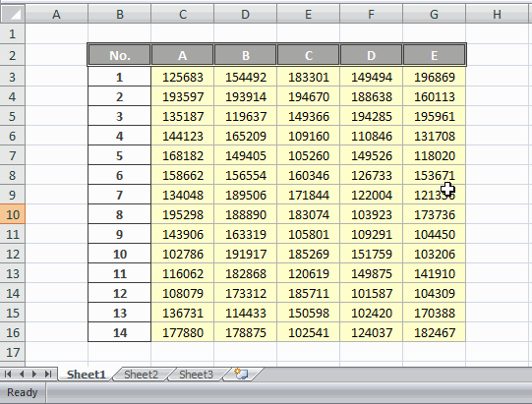532x404 pixels.
Task: Select column H header
Action: pos(497,14)
